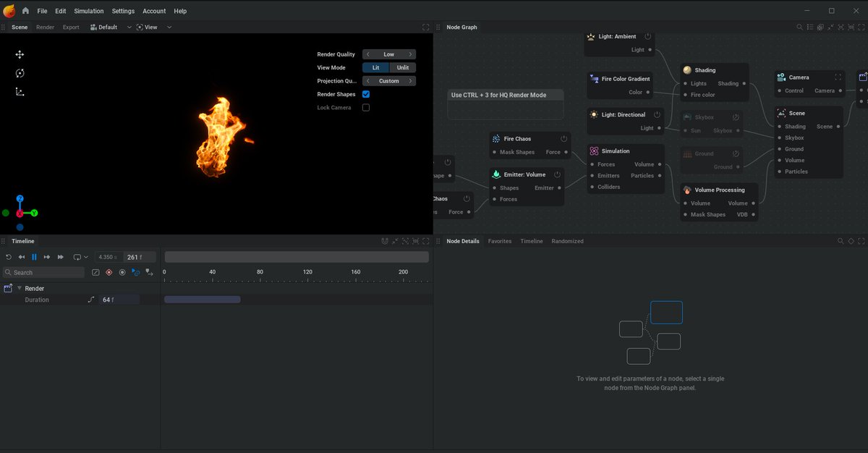The width and height of the screenshot is (868, 453).
Task: Uncheck the Render Shapes checkbox
Action: click(365, 93)
